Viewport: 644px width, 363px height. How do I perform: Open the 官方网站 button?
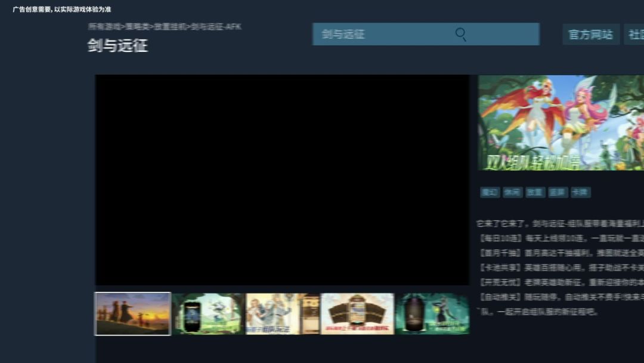(x=590, y=35)
